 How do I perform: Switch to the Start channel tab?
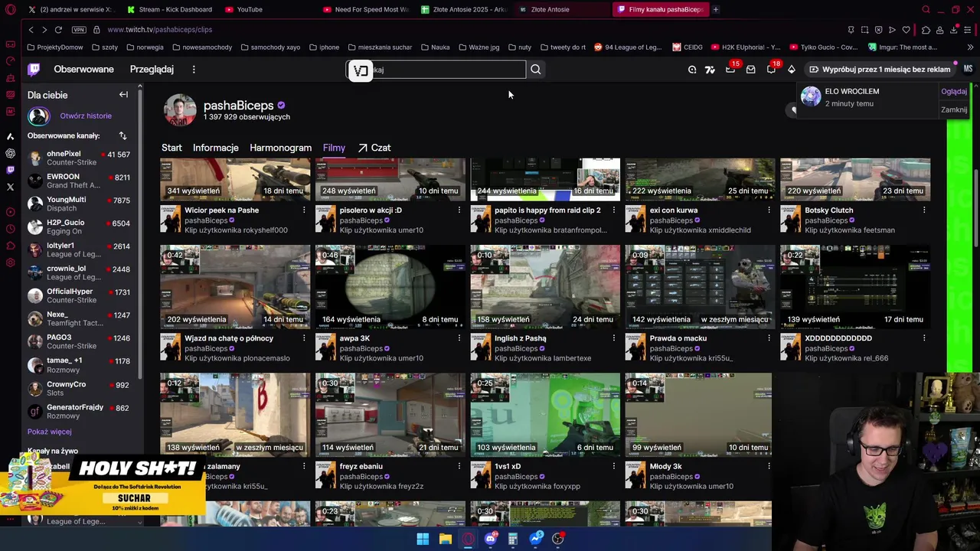[171, 148]
